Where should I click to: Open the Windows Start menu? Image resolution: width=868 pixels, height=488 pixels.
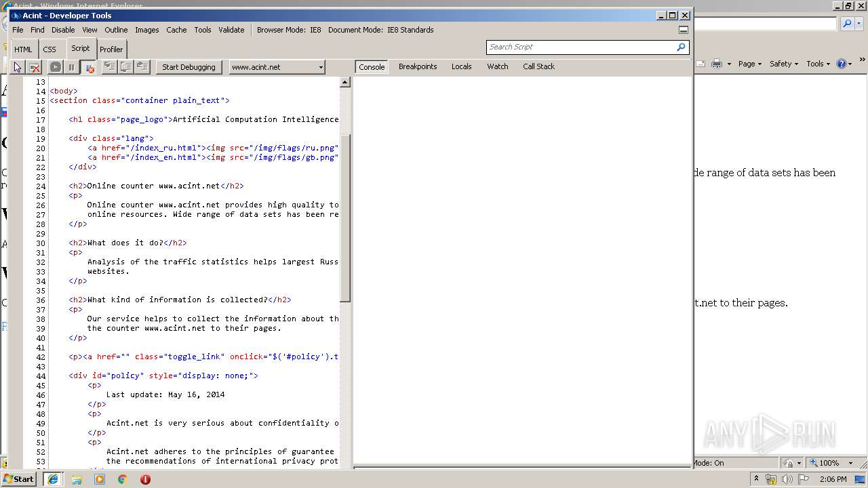(x=18, y=479)
